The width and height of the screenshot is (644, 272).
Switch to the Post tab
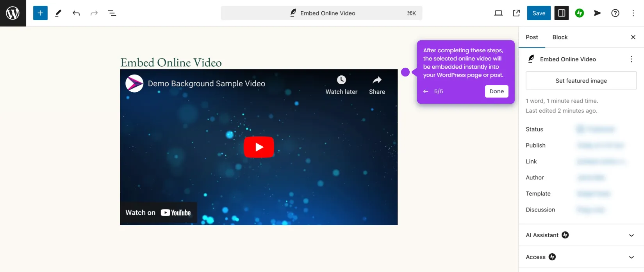coord(532,37)
